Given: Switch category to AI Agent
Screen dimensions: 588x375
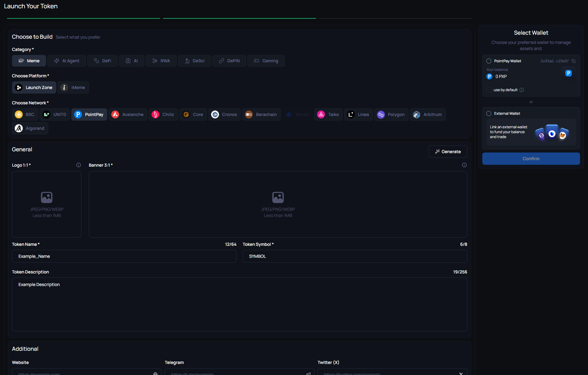Looking at the screenshot, I should coord(67,61).
